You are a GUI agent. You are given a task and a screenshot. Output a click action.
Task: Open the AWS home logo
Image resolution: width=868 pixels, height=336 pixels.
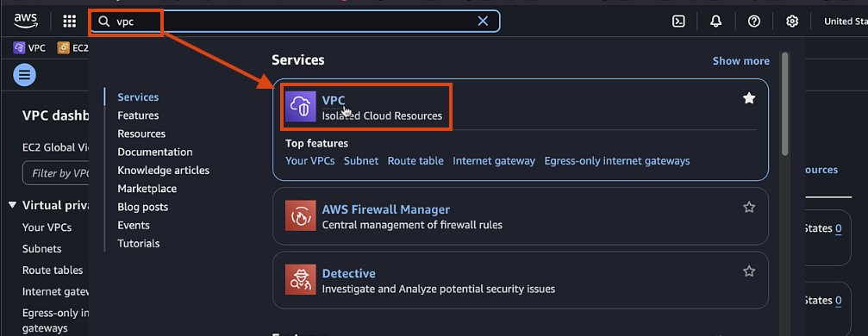point(26,21)
